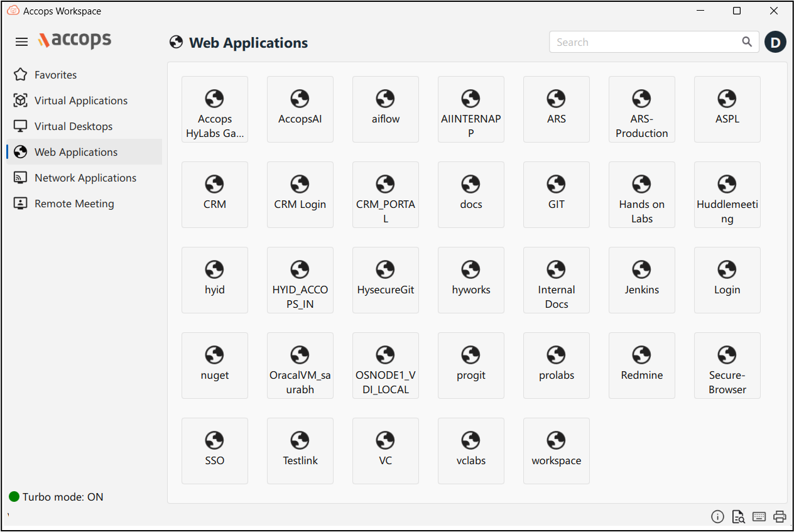The height and width of the screenshot is (532, 794).
Task: Open the progit web application
Action: point(471,366)
